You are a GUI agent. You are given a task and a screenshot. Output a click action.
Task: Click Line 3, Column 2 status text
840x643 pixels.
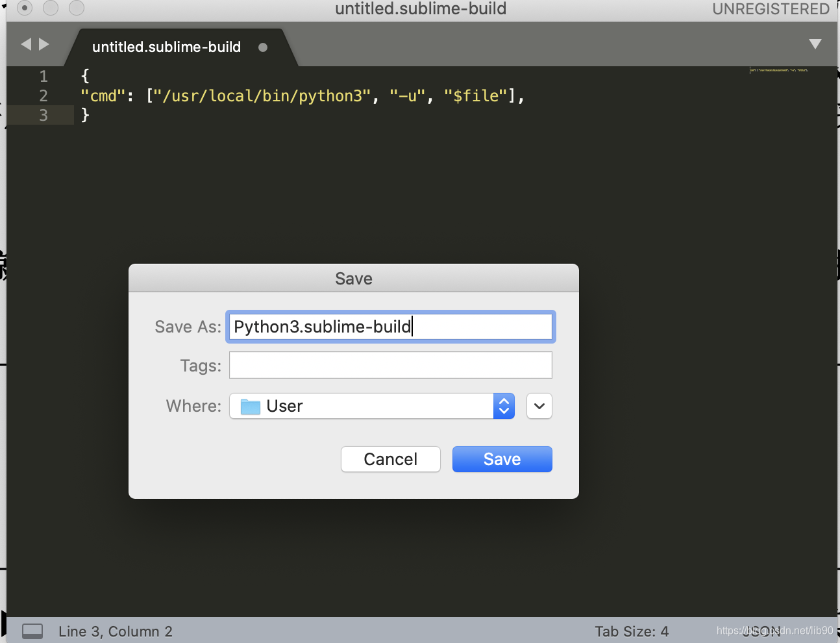[116, 631]
